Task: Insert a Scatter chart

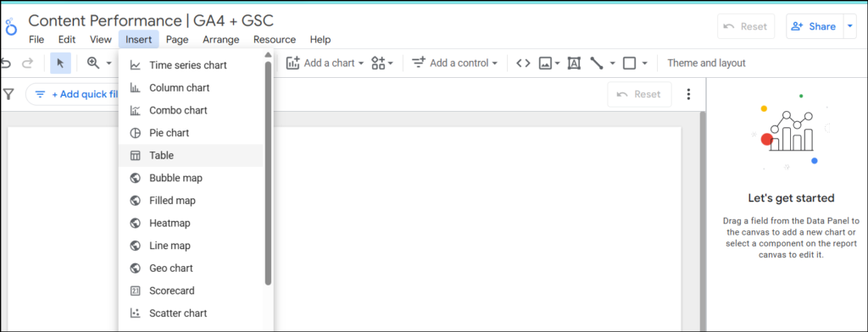Action: (x=191, y=313)
